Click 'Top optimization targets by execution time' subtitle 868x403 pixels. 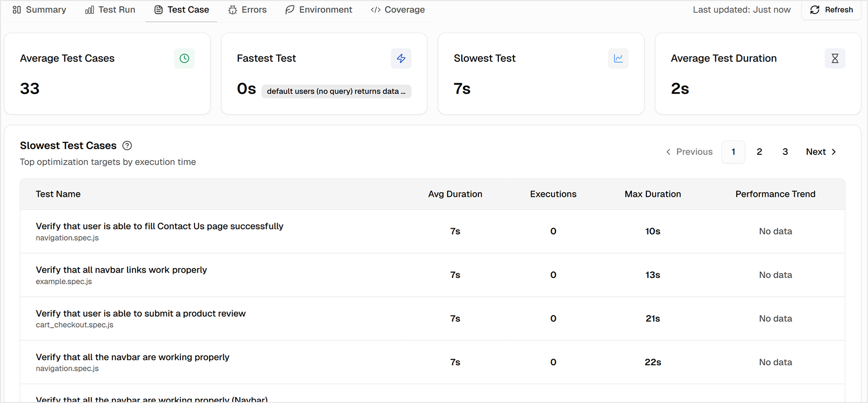[108, 162]
